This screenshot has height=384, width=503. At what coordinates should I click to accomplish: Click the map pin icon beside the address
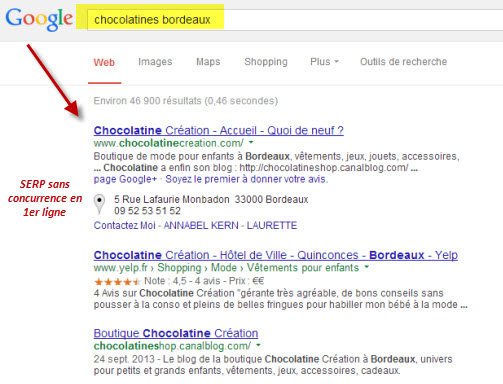click(99, 204)
